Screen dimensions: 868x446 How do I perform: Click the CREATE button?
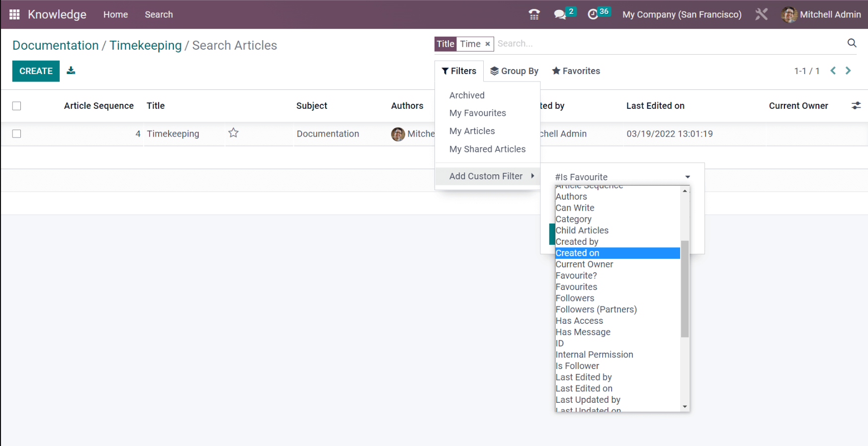[36, 71]
